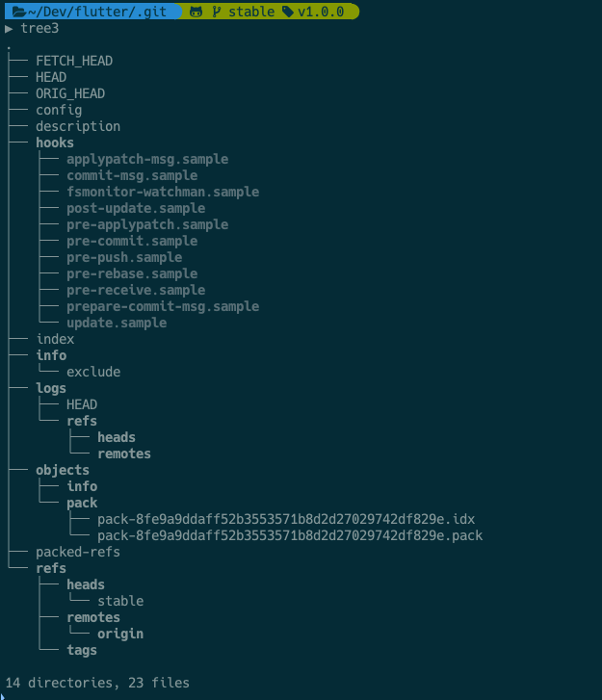Click the git branch icon before stable
Image resolution: width=602 pixels, height=700 pixels.
[x=217, y=12]
